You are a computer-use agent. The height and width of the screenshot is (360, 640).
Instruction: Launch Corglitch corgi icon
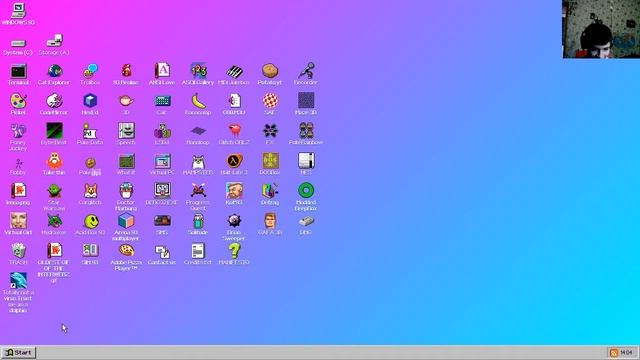click(x=90, y=191)
